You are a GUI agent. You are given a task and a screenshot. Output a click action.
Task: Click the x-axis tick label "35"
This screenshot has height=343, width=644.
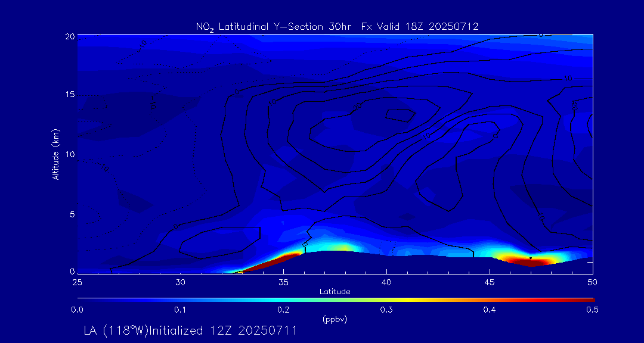(x=283, y=282)
